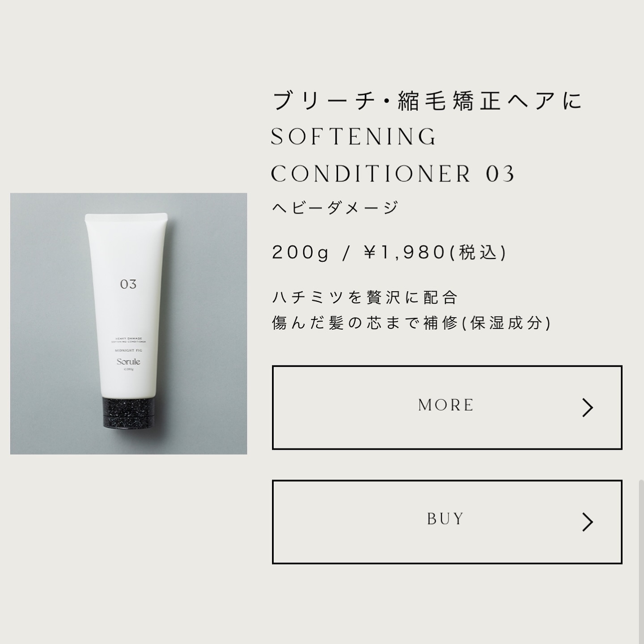Click the HEAVY DAMAGE text on tube
Image resolution: width=644 pixels, height=644 pixels.
128,339
